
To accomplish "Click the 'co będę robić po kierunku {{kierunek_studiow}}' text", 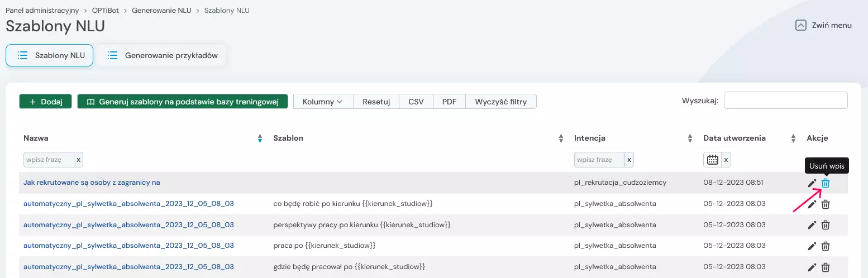I will (353, 204).
